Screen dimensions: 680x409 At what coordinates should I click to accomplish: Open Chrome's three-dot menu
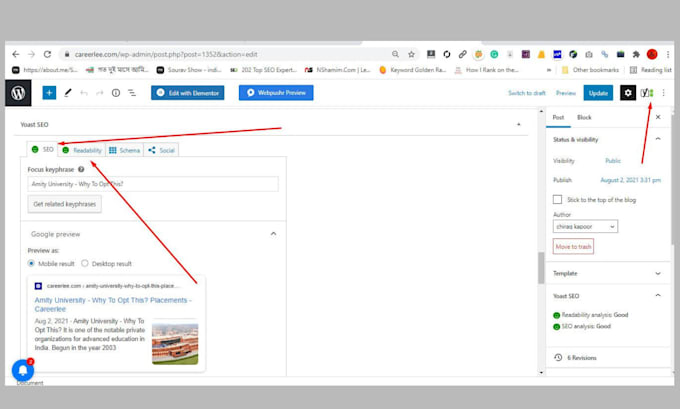tap(668, 54)
